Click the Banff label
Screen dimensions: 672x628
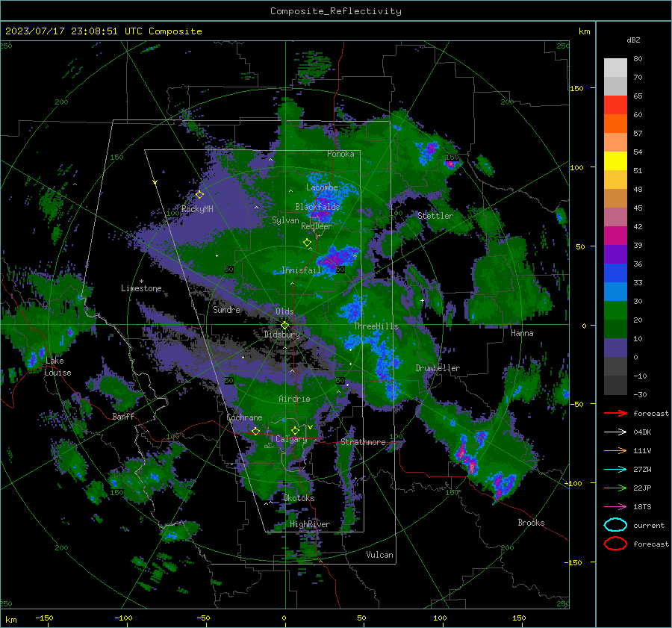(x=123, y=417)
